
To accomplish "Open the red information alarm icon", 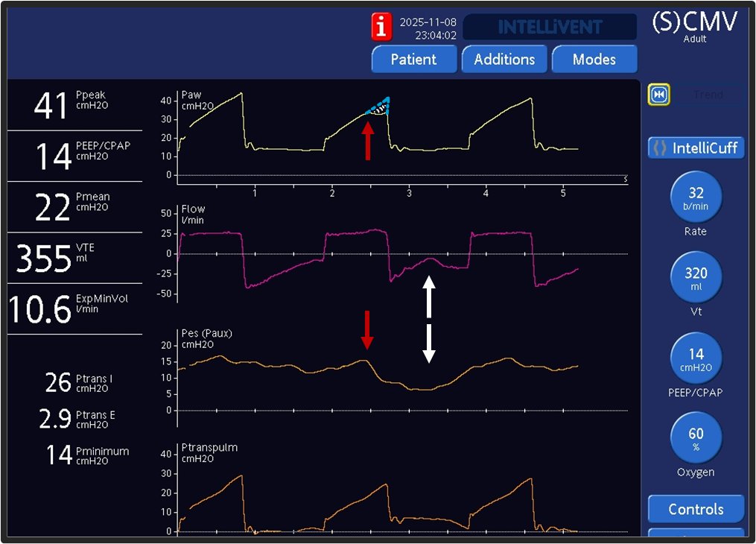I will click(x=381, y=27).
